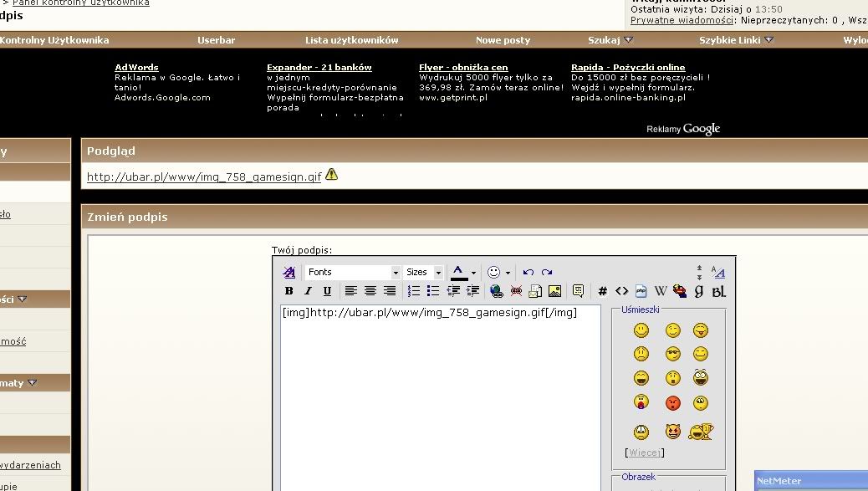Remove link with the unlink icon
Viewport: 868px width, 491px height.
point(516,290)
